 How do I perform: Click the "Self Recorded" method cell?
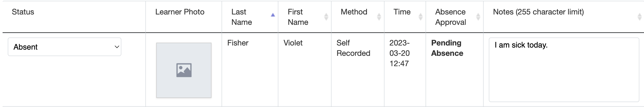click(353, 48)
